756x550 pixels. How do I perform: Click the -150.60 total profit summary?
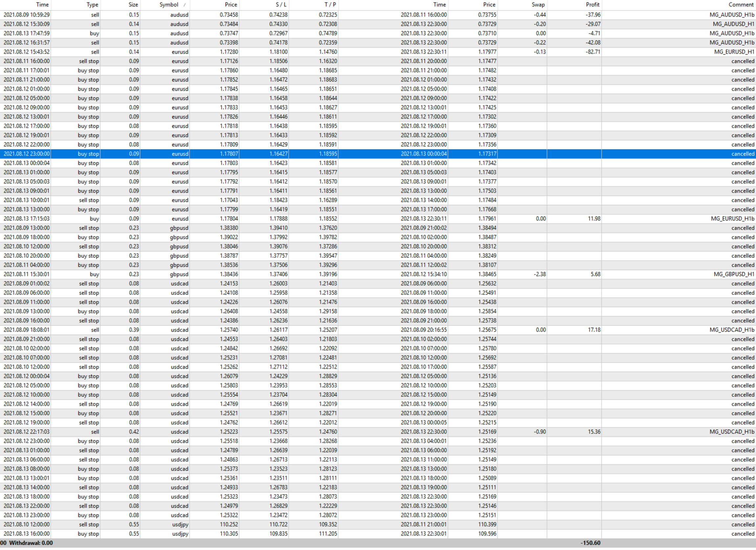590,543
